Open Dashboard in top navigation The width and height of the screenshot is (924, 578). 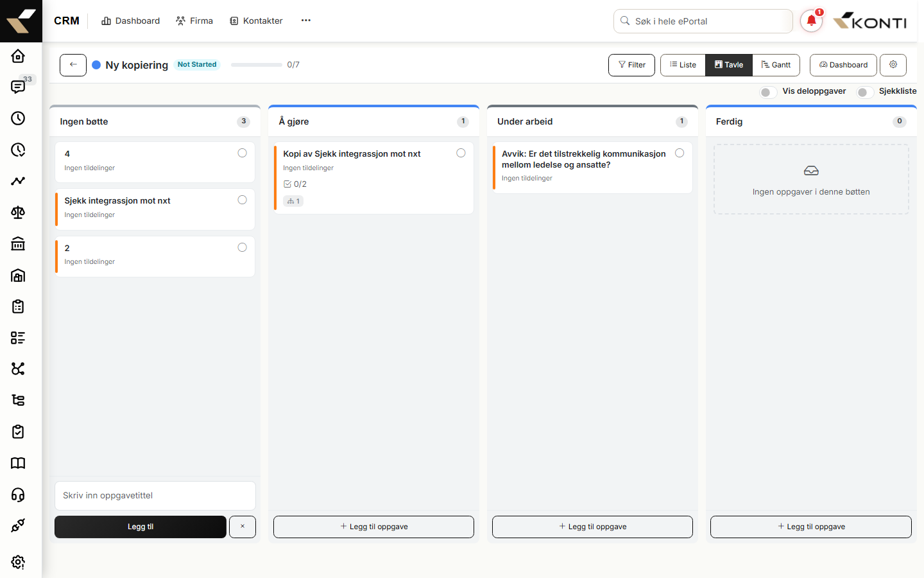coord(131,21)
